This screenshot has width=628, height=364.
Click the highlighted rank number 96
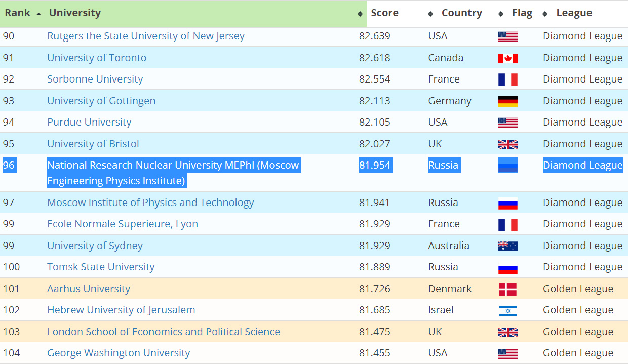coord(9,165)
